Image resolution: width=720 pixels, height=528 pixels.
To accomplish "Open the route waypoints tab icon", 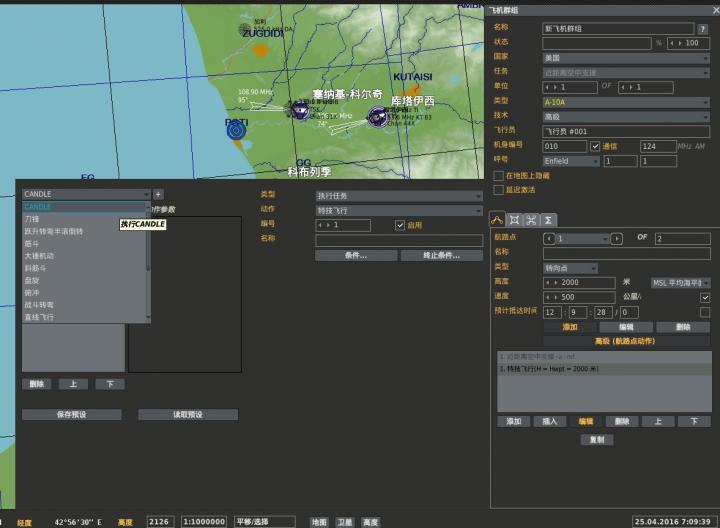I will pos(497,219).
